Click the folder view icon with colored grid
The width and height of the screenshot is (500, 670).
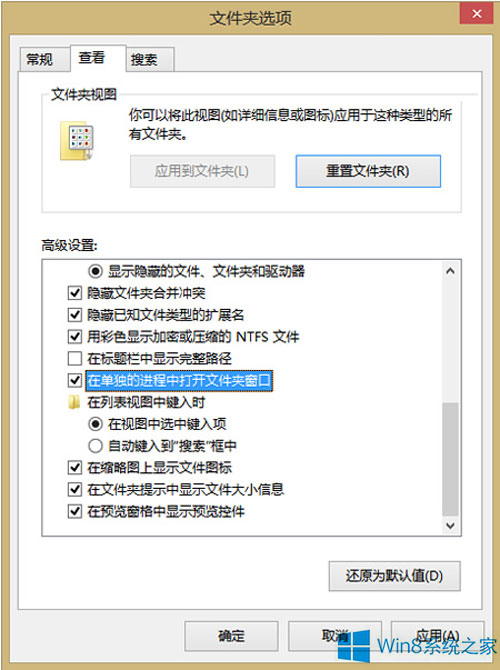(x=77, y=141)
